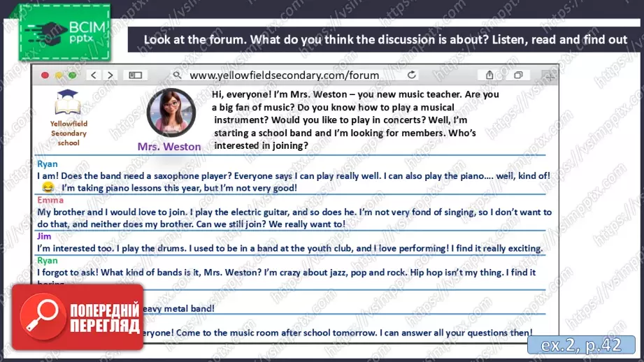Image resolution: width=644 pixels, height=362 pixels.
Task: Open the share icon in browser toolbar
Action: pos(489,75)
